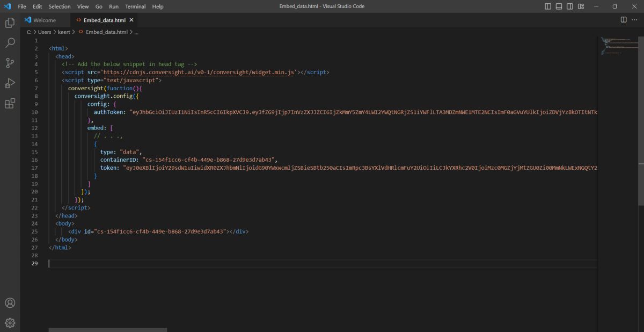Open the Selection menu
This screenshot has height=332, width=644.
[59, 6]
